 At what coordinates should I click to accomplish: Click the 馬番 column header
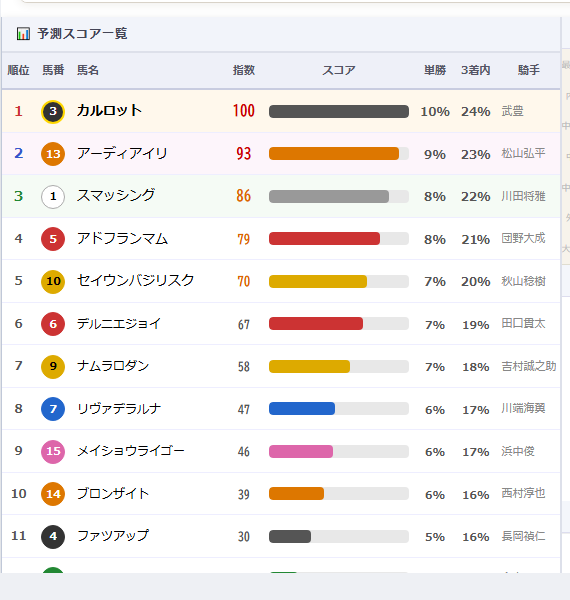tap(53, 70)
